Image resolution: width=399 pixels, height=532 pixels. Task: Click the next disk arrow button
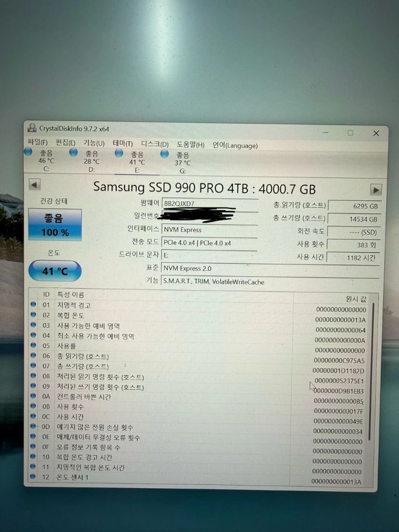point(376,190)
